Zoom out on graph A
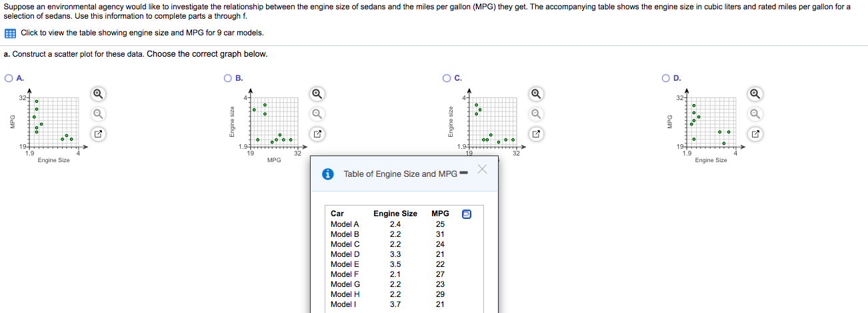 tap(97, 113)
